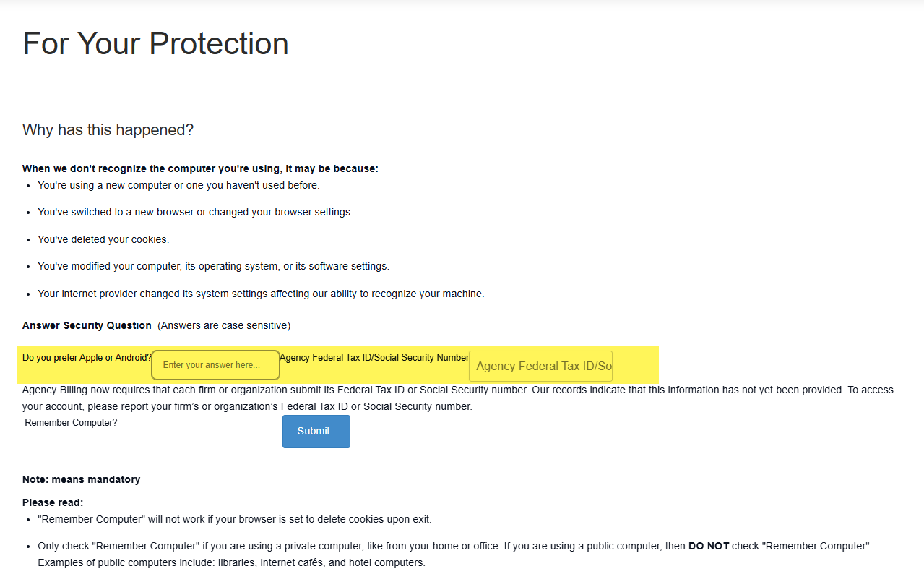The width and height of the screenshot is (924, 574).
Task: Click the "You've deleted your cookies" bullet
Action: click(x=103, y=239)
